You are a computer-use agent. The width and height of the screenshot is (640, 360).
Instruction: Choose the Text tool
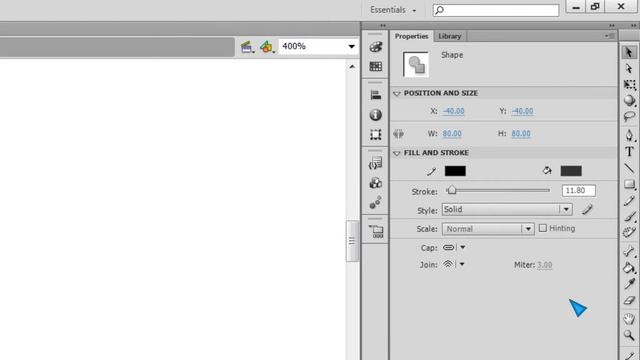(629, 151)
